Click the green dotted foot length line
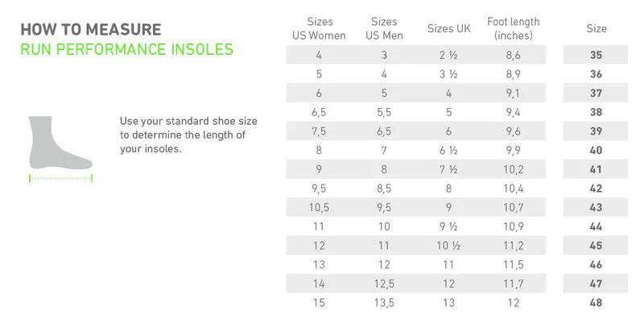The height and width of the screenshot is (332, 644). 61,176
